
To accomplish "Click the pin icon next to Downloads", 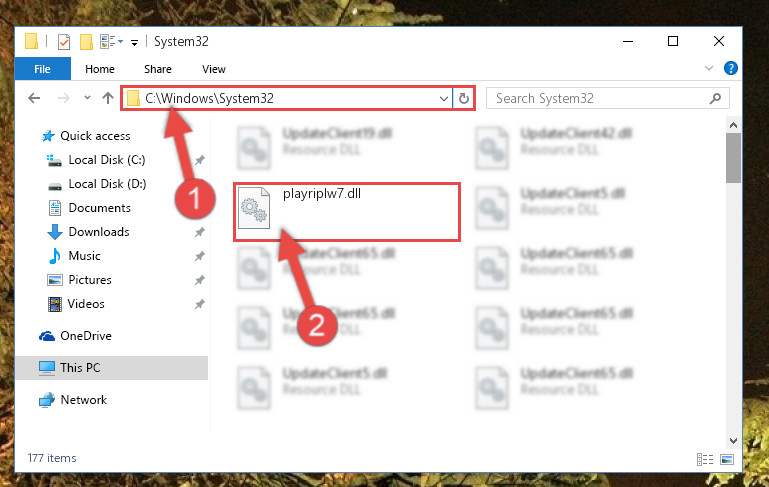I will pos(200,232).
